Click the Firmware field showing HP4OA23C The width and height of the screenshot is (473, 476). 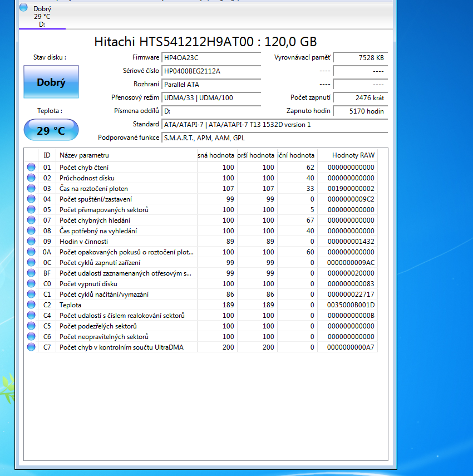(211, 58)
